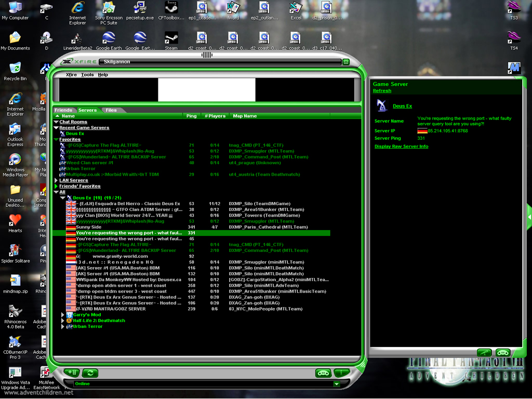
Task: Collapse the Favorites group
Action: [x=56, y=139]
